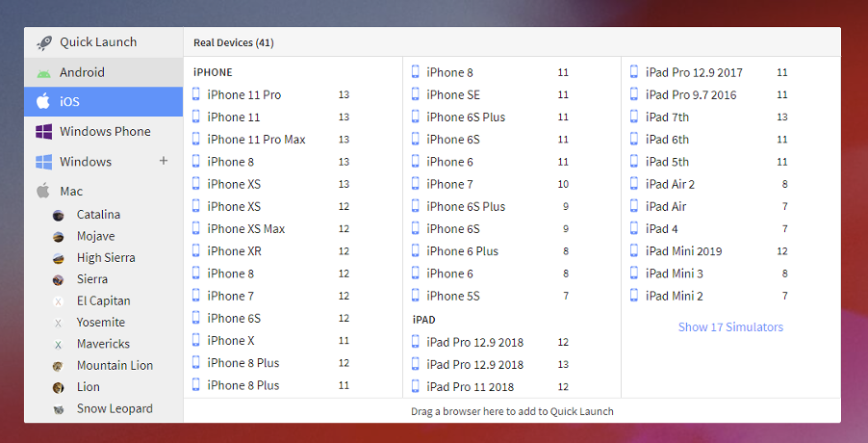The height and width of the screenshot is (443, 868).
Task: Click the device icon beside iPad 4
Action: tap(634, 228)
